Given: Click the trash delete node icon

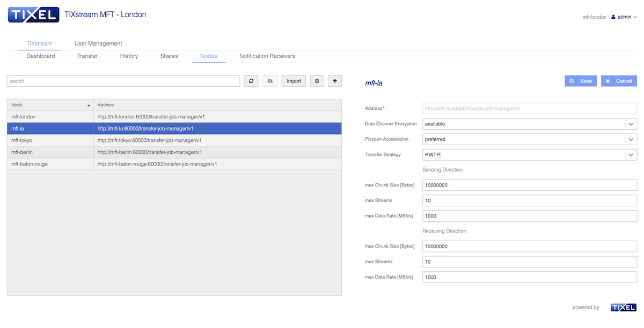Looking at the screenshot, I should [x=317, y=81].
